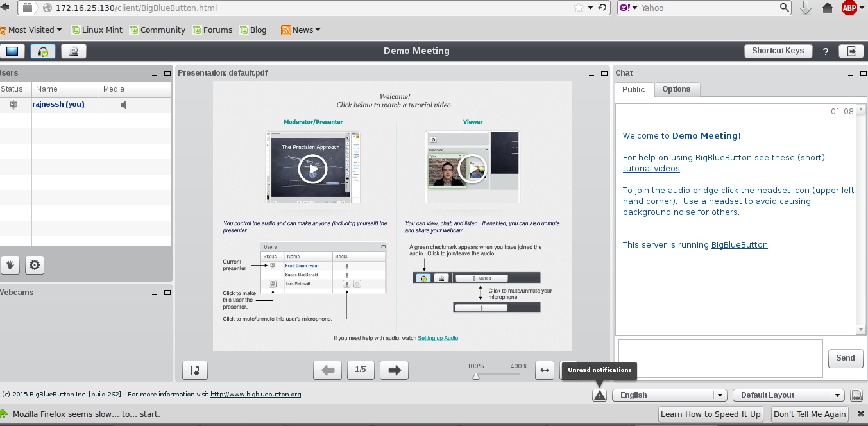Open the users settings gear button
Viewport: 868px width, 426px height.
[x=35, y=264]
